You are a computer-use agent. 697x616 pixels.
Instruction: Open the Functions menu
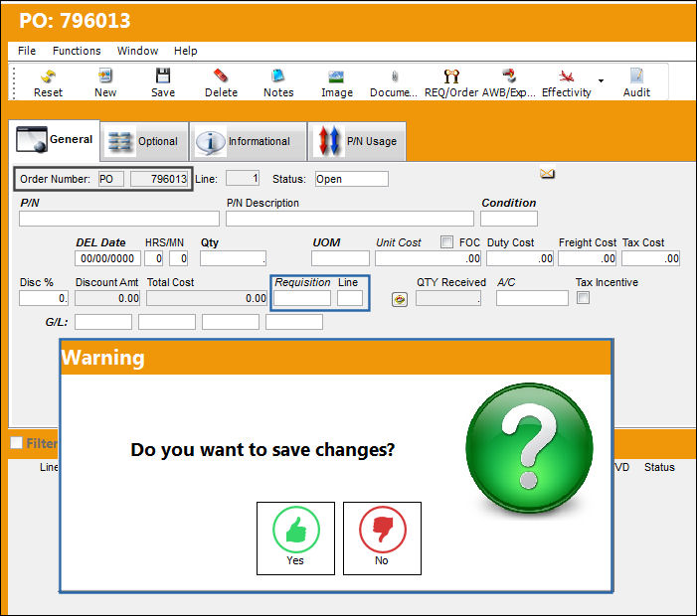[x=77, y=51]
